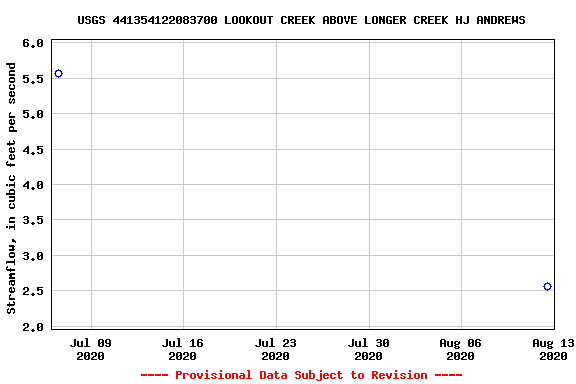Click the '3.5' y-axis value
This screenshot has height=384, width=576.
click(33, 220)
